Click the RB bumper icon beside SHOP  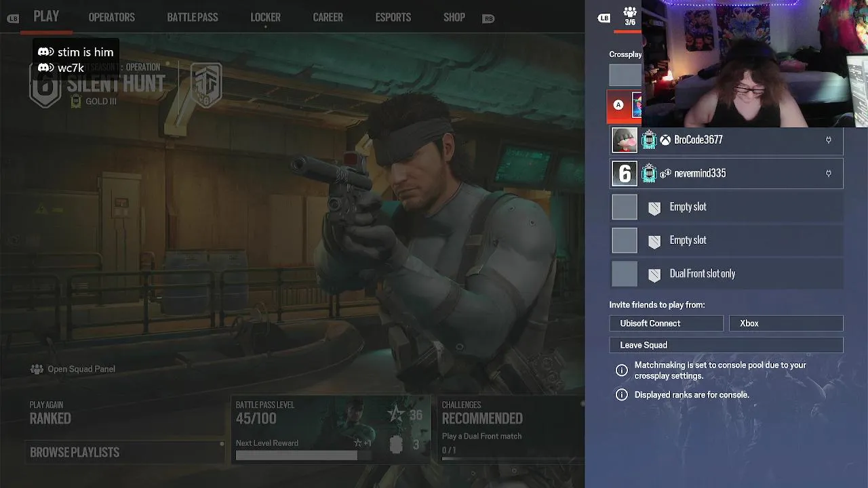(488, 19)
